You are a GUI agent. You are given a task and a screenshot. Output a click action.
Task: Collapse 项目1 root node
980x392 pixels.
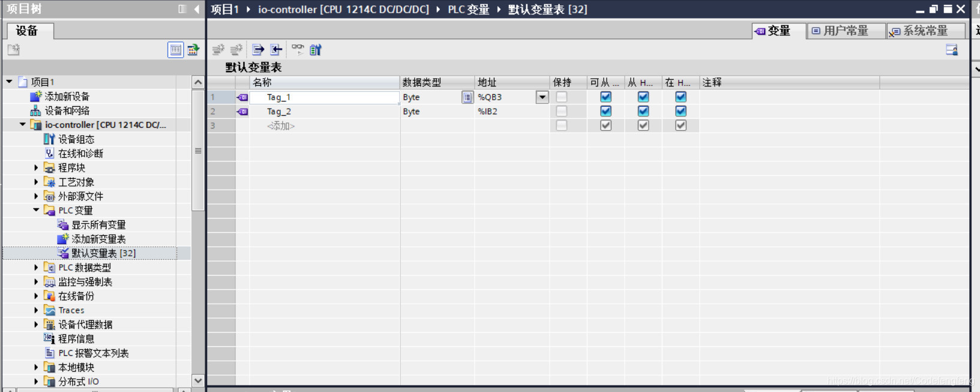tap(9, 82)
